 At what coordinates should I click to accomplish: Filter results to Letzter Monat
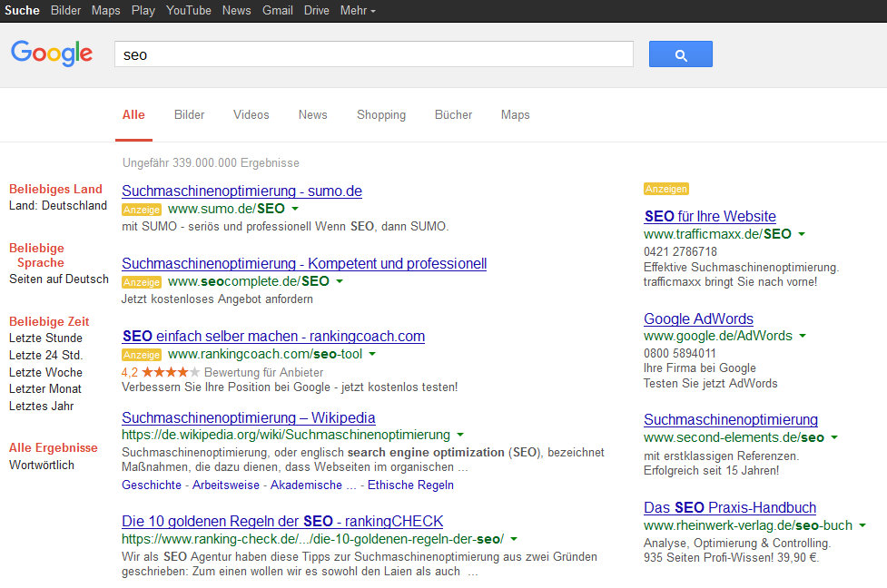[x=45, y=389]
